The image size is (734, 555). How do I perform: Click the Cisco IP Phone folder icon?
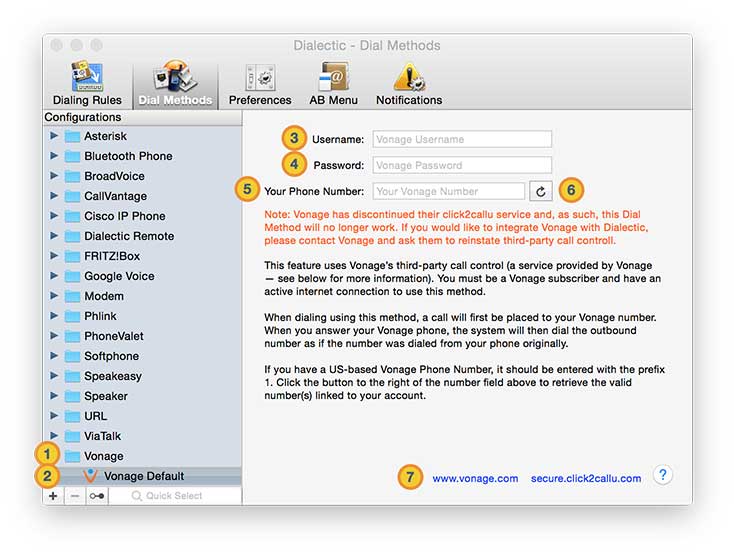tap(72, 216)
